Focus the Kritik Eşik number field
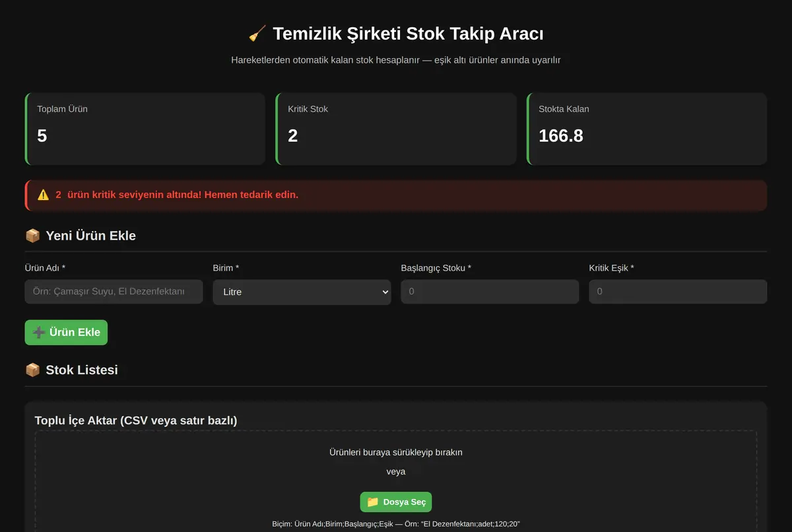 (678, 291)
